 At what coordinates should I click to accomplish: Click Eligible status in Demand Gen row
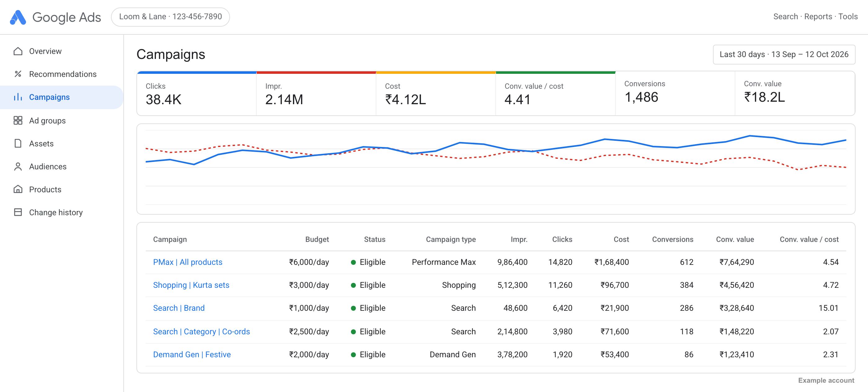(x=368, y=354)
